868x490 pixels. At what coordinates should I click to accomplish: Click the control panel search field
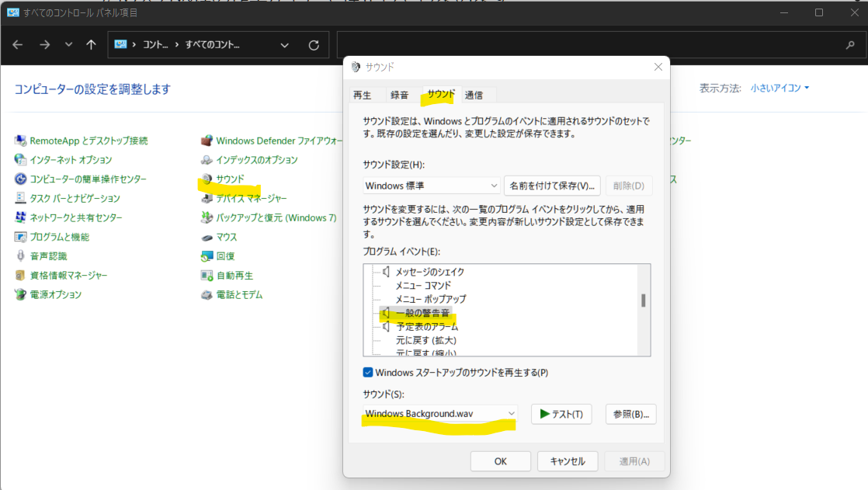point(590,45)
